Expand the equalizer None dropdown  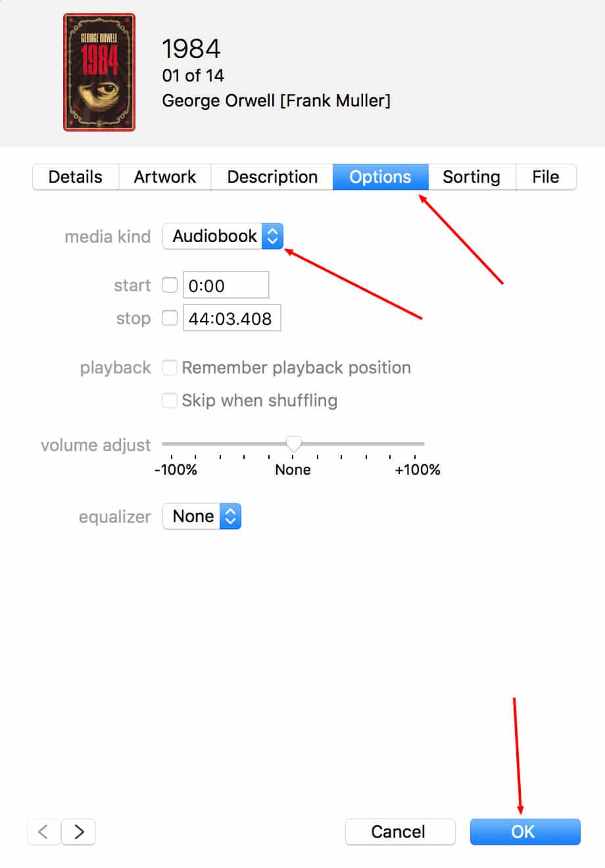coord(202,516)
